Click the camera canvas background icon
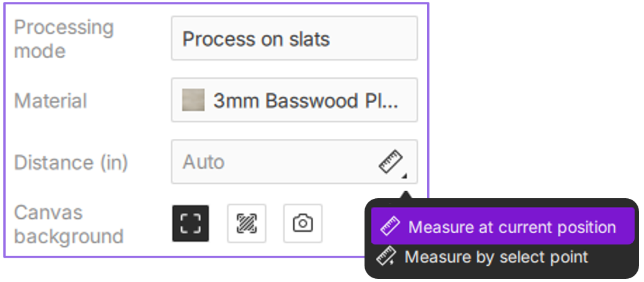644x282 pixels. coord(303,223)
